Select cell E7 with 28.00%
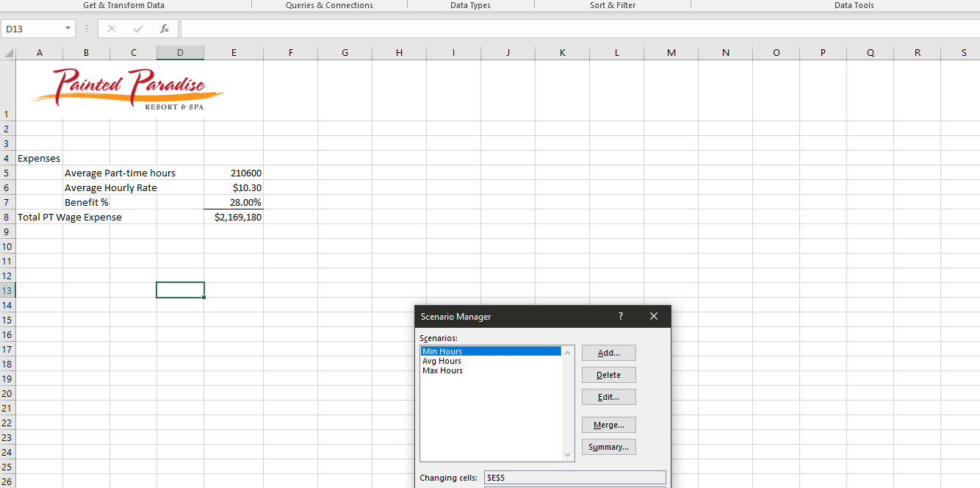980x488 pixels. click(x=234, y=202)
